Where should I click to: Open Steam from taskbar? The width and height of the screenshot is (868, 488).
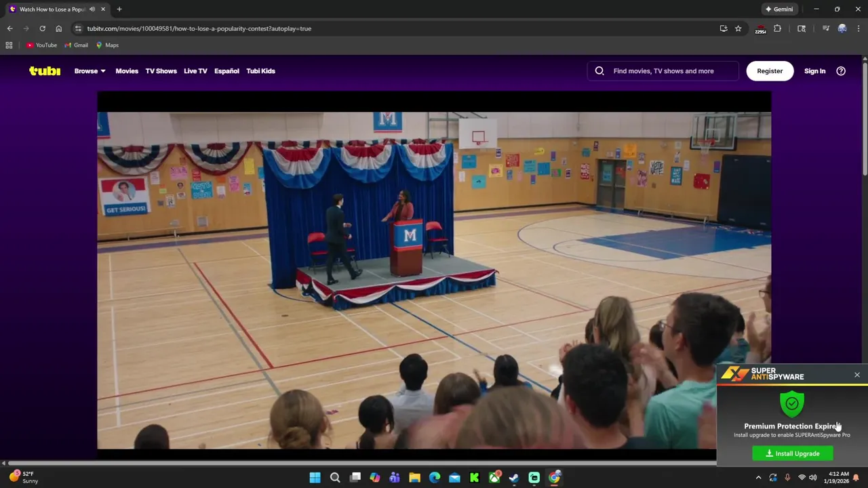click(514, 478)
